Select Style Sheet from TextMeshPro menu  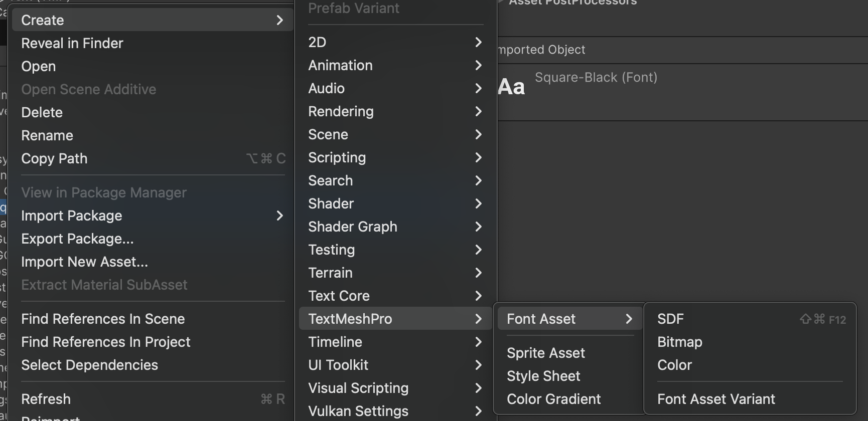pos(543,376)
